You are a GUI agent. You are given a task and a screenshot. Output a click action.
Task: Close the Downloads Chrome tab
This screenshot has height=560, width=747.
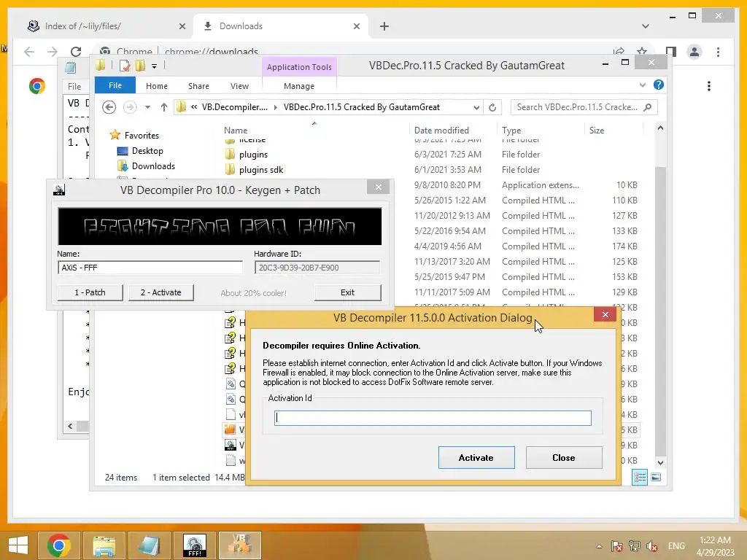point(356,27)
